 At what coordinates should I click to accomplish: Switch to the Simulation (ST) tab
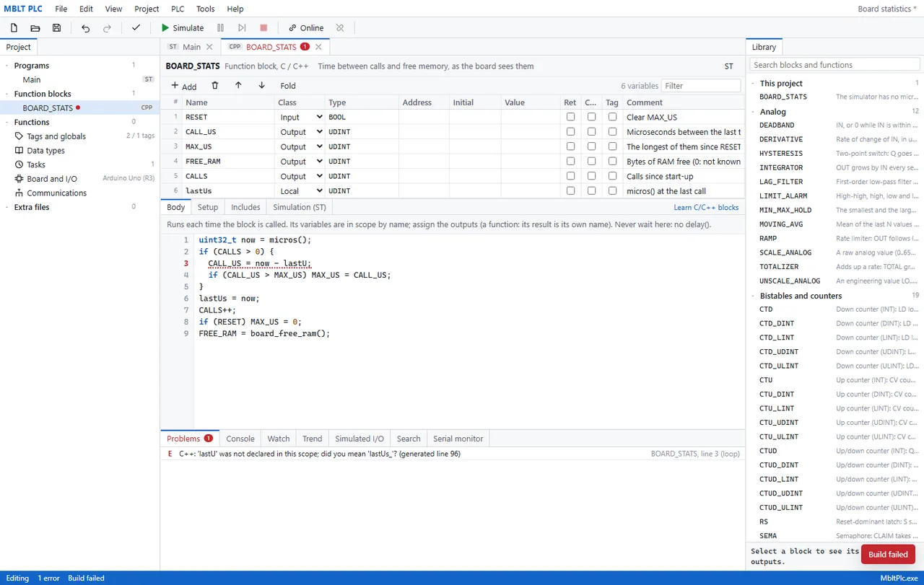(300, 207)
